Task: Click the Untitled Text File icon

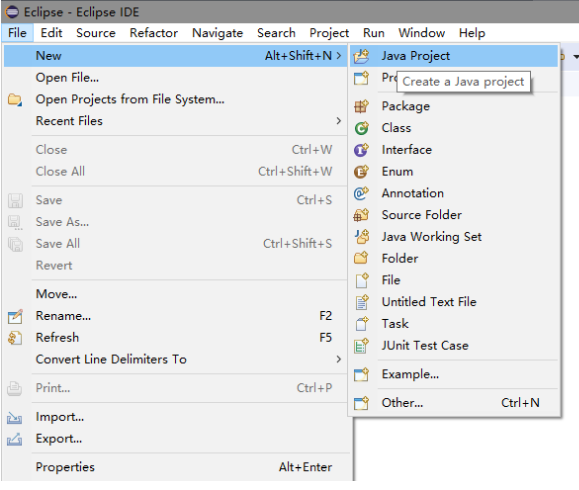Action: point(362,302)
